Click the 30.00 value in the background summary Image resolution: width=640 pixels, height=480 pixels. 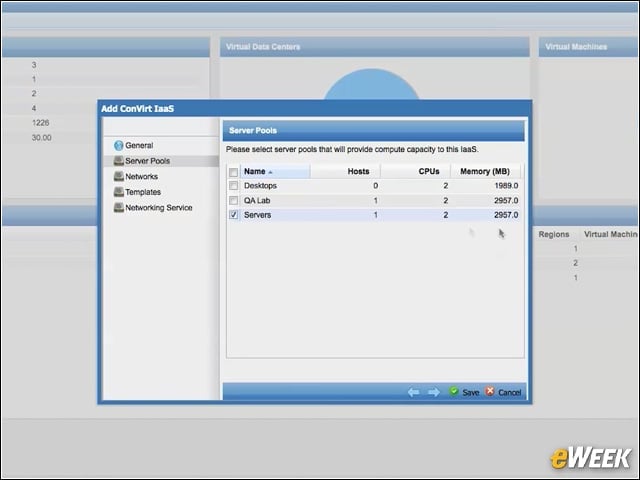[42, 138]
